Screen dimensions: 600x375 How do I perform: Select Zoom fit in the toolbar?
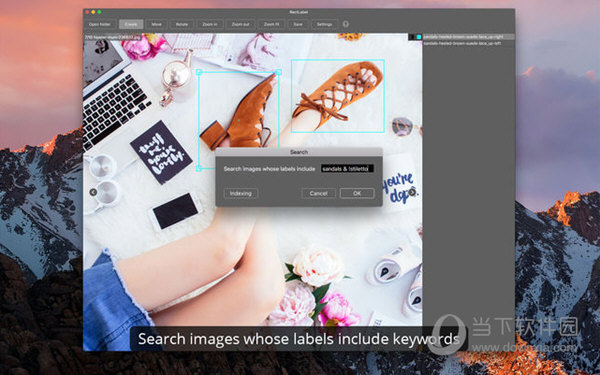pos(271,24)
